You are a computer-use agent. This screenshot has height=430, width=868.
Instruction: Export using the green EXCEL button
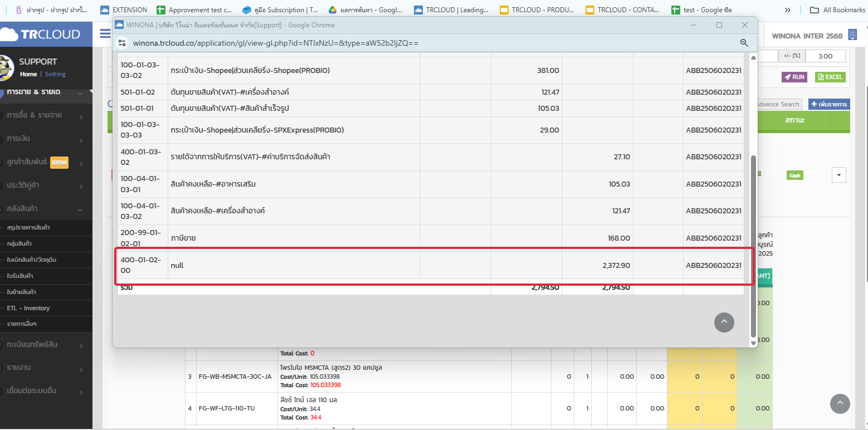point(830,77)
